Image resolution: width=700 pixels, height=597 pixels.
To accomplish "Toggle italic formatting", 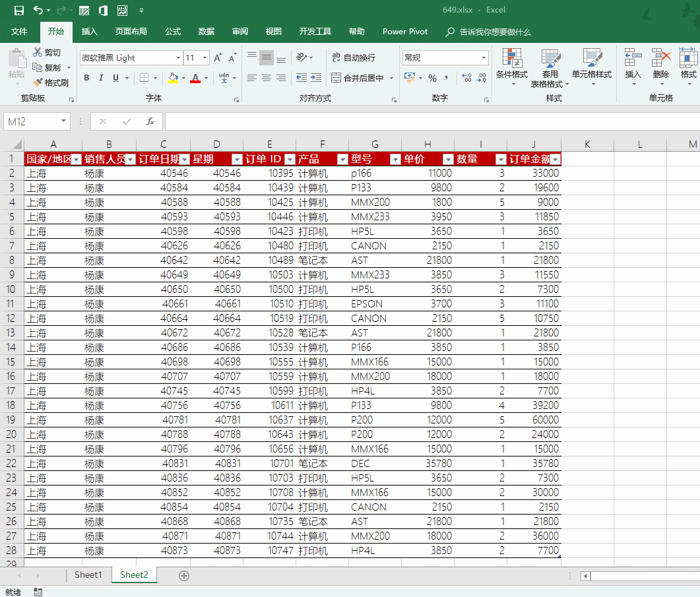I will (101, 78).
